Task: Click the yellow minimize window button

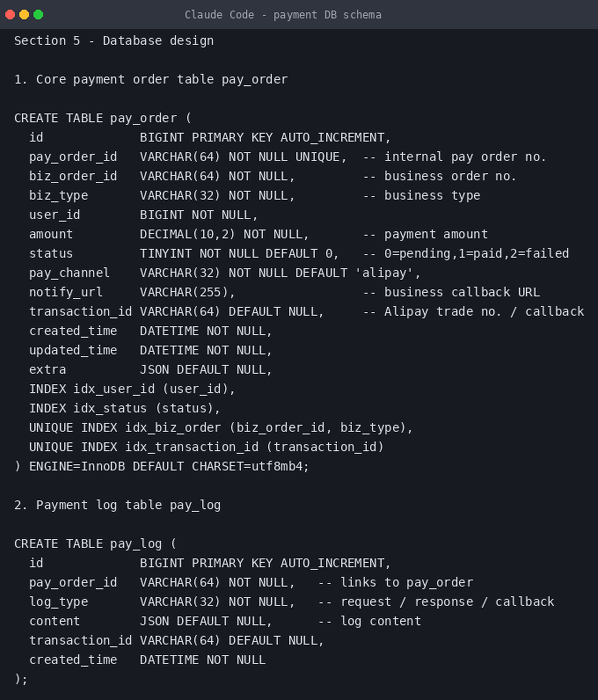Action: click(24, 15)
